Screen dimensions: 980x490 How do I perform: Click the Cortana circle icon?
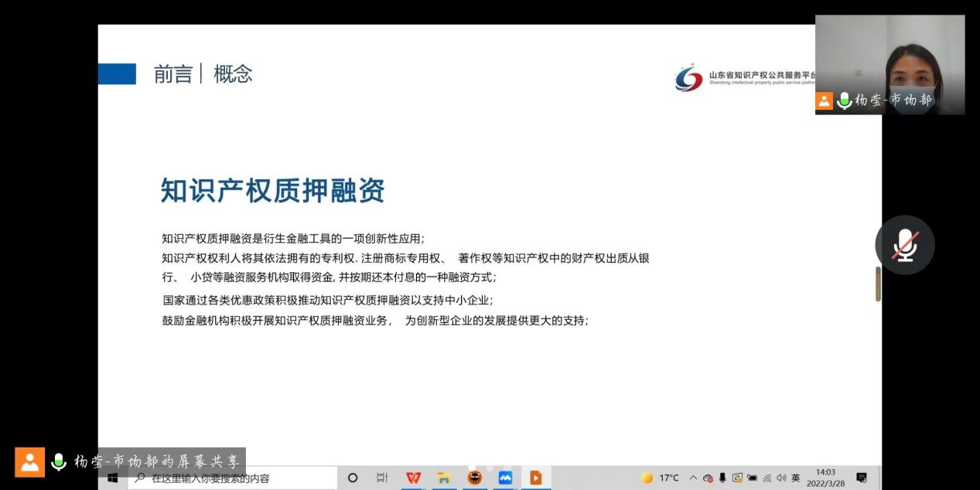(353, 478)
